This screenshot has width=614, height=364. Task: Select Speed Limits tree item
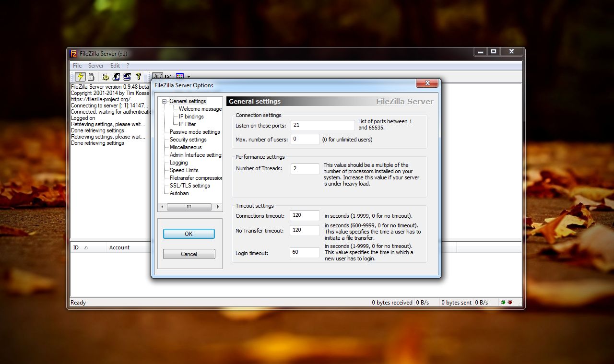pyautogui.click(x=184, y=170)
